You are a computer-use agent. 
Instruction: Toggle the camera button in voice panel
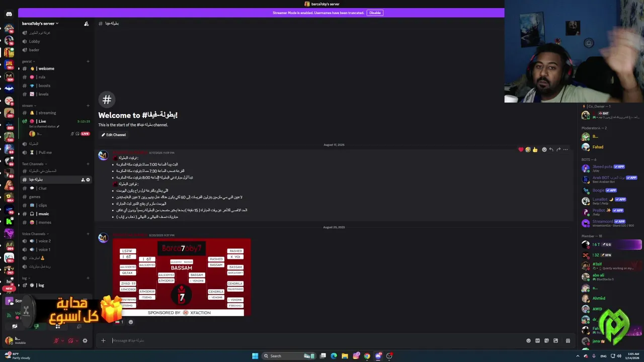[15, 326]
